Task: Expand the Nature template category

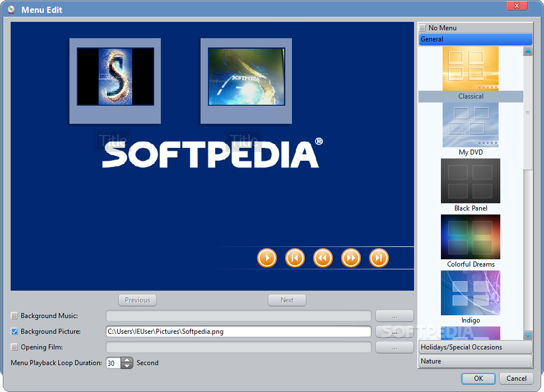Action: (x=475, y=361)
